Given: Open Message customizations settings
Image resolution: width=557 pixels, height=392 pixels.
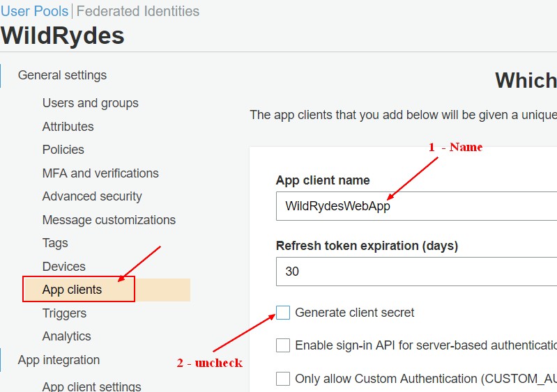Looking at the screenshot, I should point(109,220).
